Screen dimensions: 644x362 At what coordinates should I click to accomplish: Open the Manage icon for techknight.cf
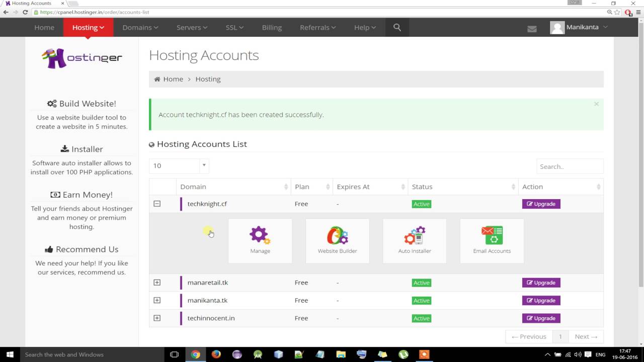(x=260, y=241)
